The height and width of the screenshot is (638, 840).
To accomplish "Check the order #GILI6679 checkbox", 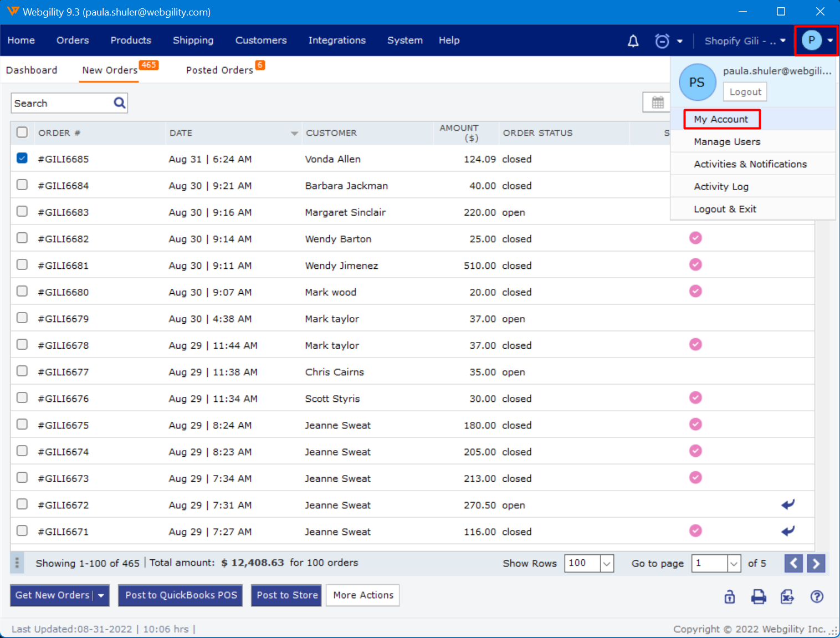I will pyautogui.click(x=22, y=318).
